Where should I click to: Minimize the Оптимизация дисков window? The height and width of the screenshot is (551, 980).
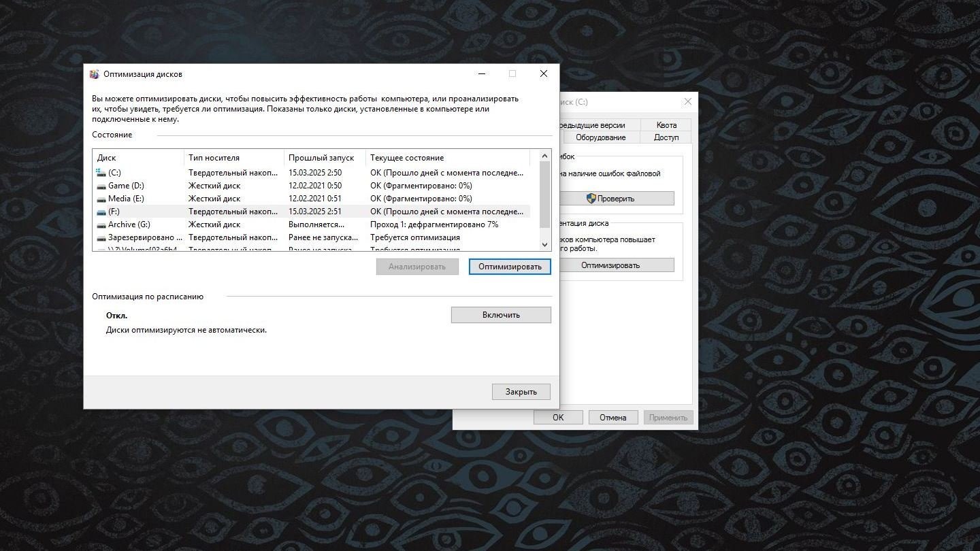[482, 74]
